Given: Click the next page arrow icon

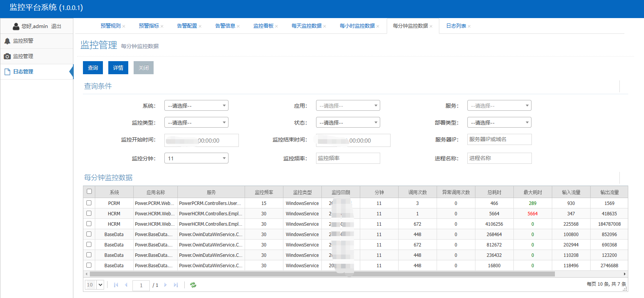Looking at the screenshot, I should (x=166, y=285).
